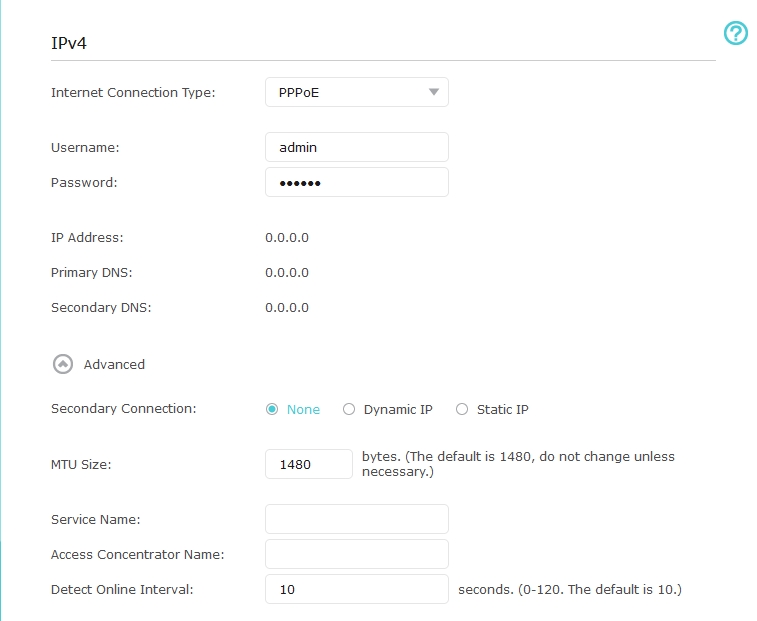Choose Dynamic IP secondary connection
This screenshot has width=757, height=621.
pyautogui.click(x=349, y=409)
